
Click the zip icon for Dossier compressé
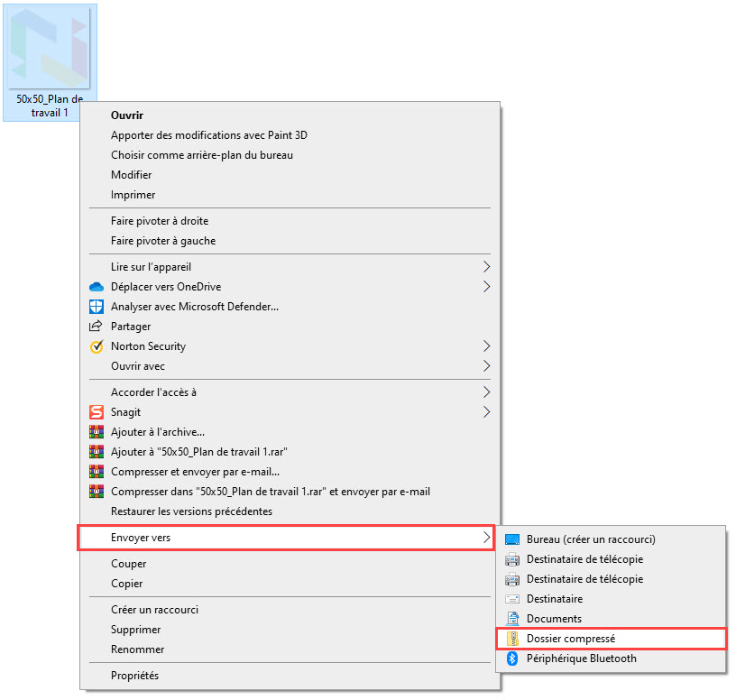(x=512, y=639)
